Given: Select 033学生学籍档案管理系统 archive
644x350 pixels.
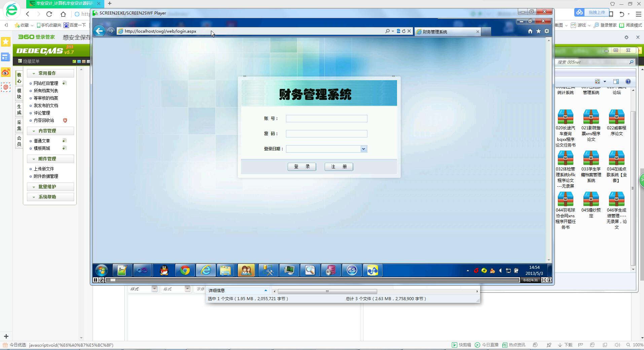Looking at the screenshot, I should (591, 167).
